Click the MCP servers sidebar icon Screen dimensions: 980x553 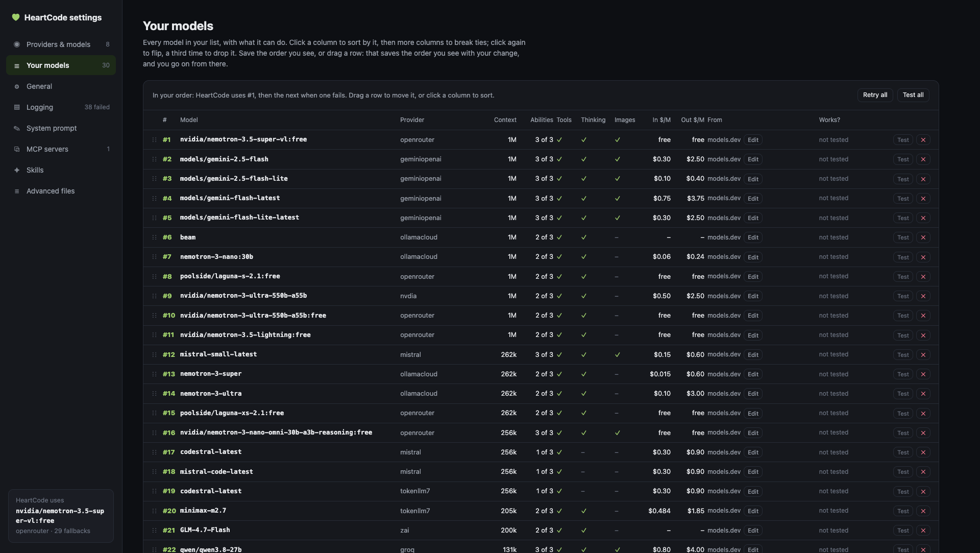pyautogui.click(x=17, y=149)
